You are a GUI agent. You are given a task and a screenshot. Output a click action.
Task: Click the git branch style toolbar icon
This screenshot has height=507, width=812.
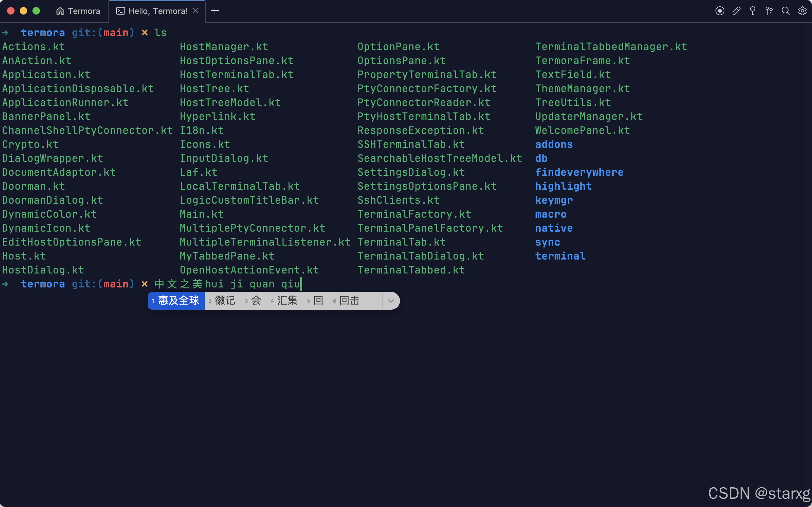click(x=769, y=11)
